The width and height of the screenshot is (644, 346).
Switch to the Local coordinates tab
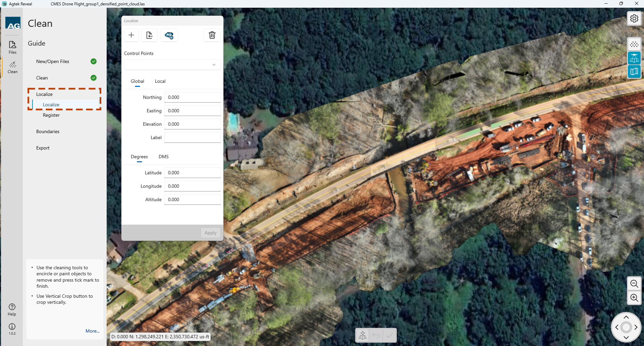(160, 81)
